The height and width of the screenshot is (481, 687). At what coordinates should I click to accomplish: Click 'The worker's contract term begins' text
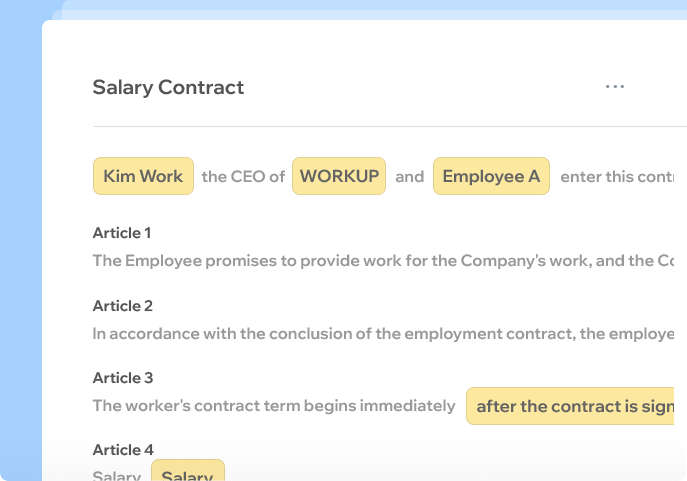click(x=274, y=406)
